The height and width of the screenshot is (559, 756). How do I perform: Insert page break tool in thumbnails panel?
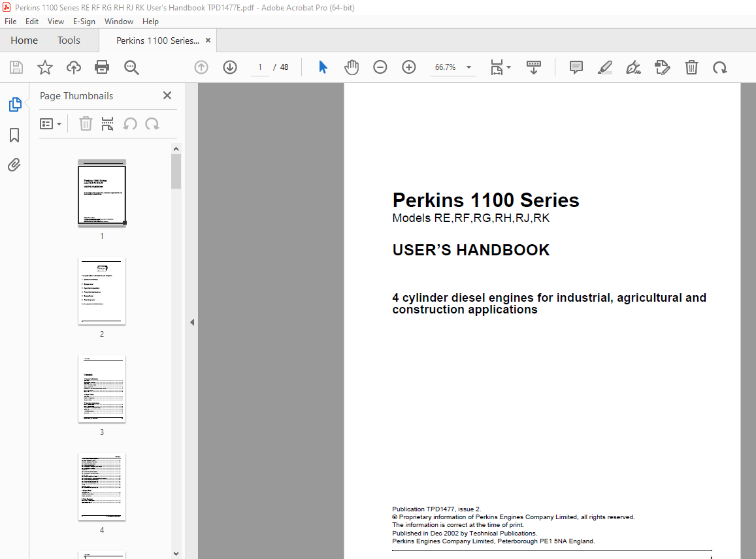107,124
